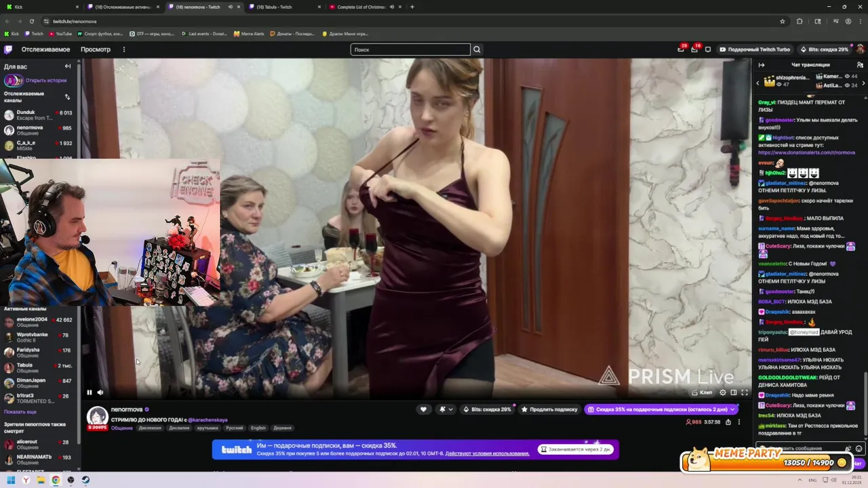868x488 pixels.
Task: Open the Twitch home logo
Action: tap(8, 49)
